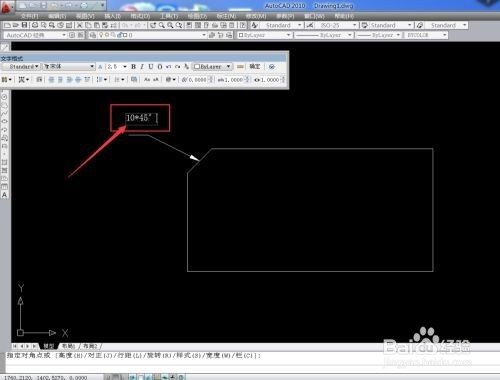Select the Zoom realtime magnifier icon

[162, 25]
